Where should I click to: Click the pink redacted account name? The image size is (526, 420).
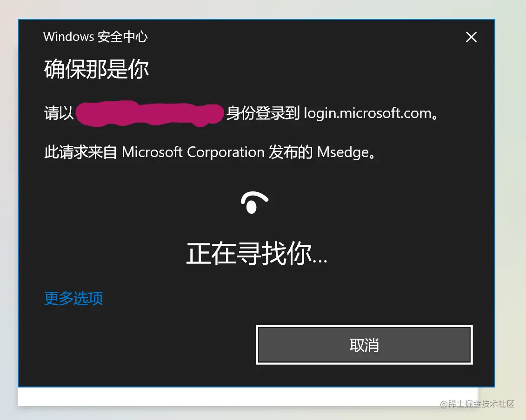(x=150, y=113)
